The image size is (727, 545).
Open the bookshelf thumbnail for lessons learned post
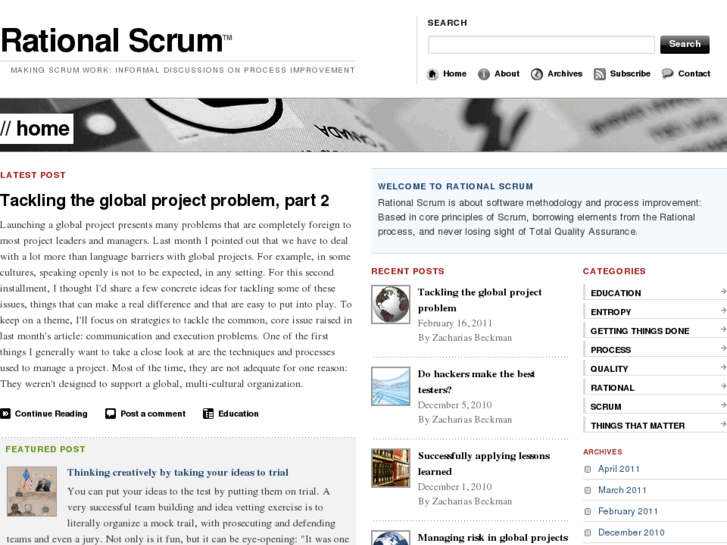click(x=391, y=468)
